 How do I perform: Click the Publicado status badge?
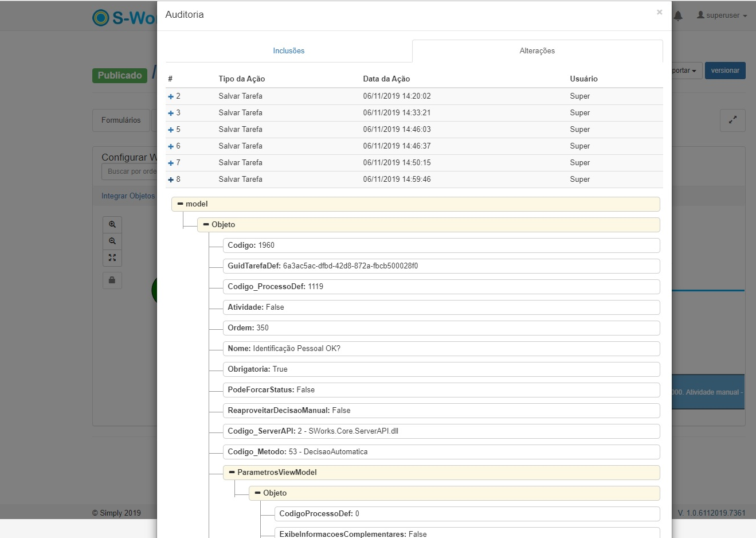[x=120, y=75]
